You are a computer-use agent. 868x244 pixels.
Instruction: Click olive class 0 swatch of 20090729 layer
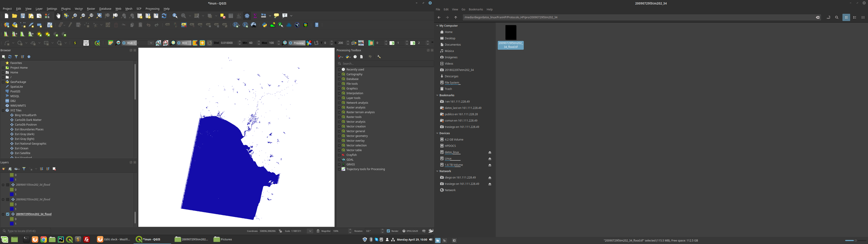pos(12,219)
